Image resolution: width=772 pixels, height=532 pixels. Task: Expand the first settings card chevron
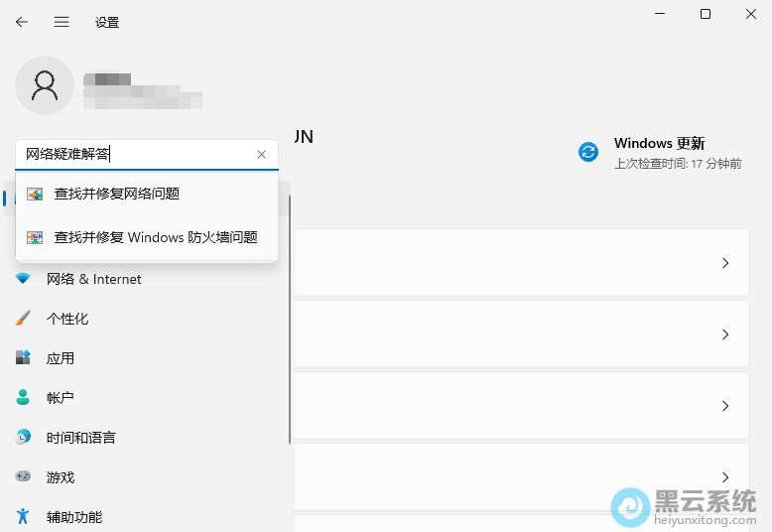tap(725, 263)
